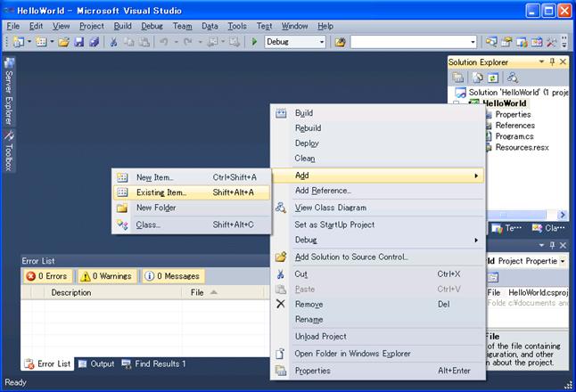
Task: Sort Error List by Description column
Action: pyautogui.click(x=112, y=292)
